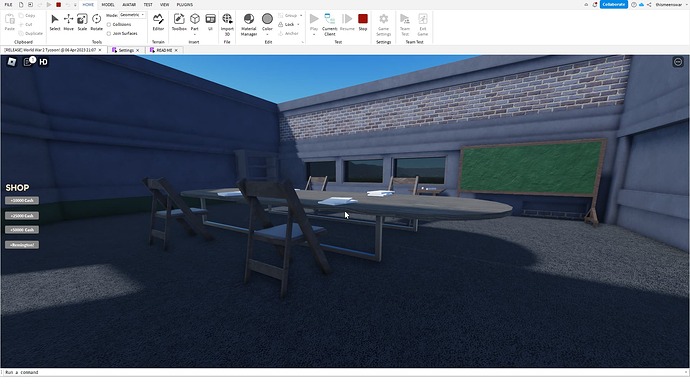
Task: Expand the Part dropdown arrow
Action: tap(195, 34)
